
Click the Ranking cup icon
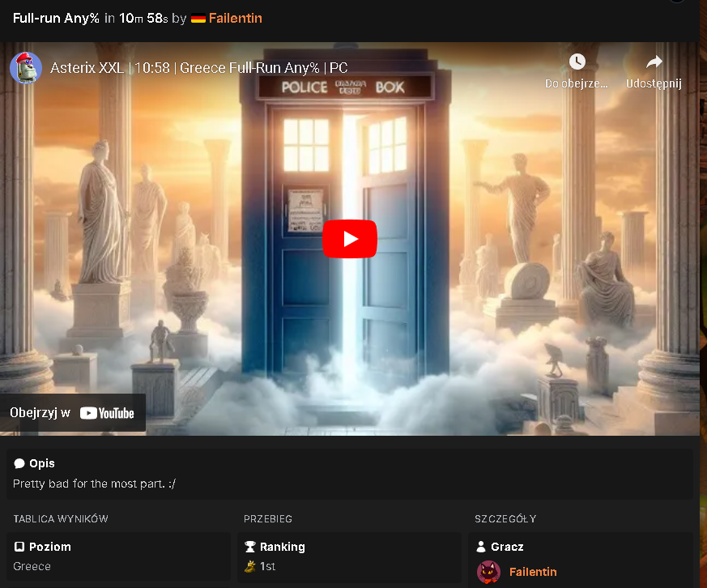coord(249,547)
